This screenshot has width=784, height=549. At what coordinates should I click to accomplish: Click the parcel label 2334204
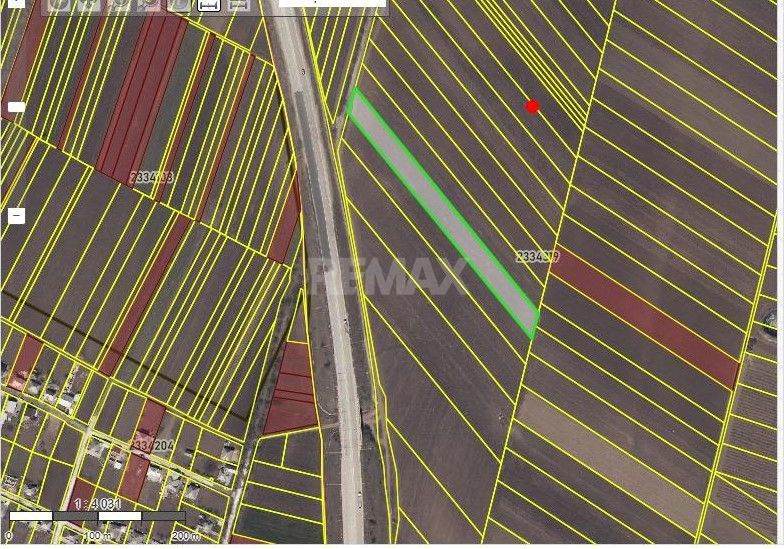pyautogui.click(x=152, y=445)
